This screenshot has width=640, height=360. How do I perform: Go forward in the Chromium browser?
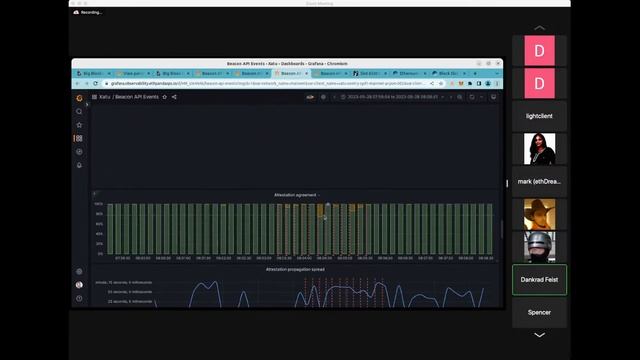click(x=87, y=83)
